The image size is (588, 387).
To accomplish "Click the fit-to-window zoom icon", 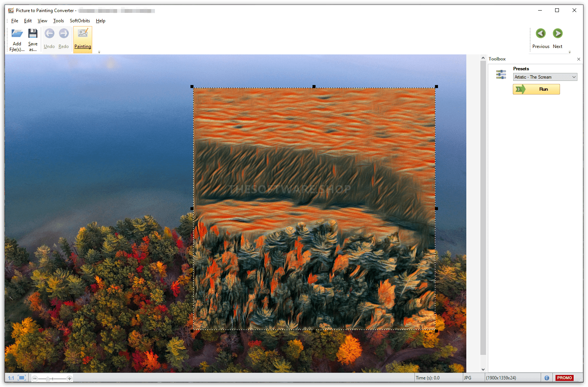I will [22, 378].
